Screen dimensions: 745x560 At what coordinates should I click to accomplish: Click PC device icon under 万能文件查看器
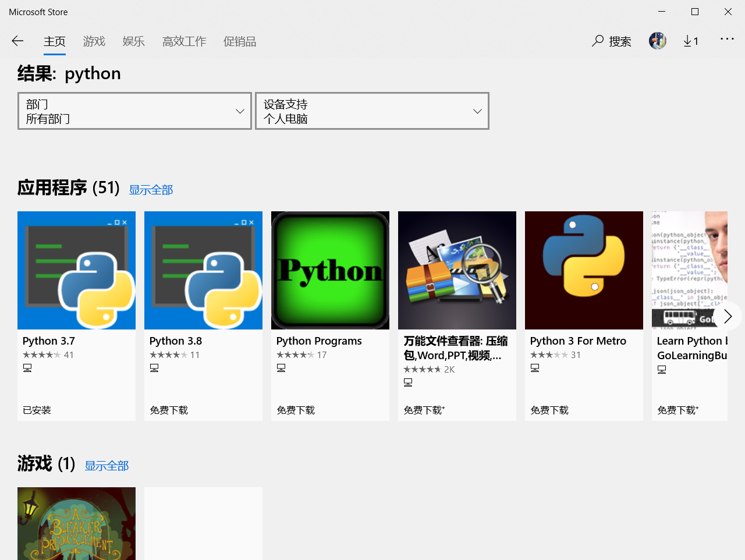click(x=408, y=382)
